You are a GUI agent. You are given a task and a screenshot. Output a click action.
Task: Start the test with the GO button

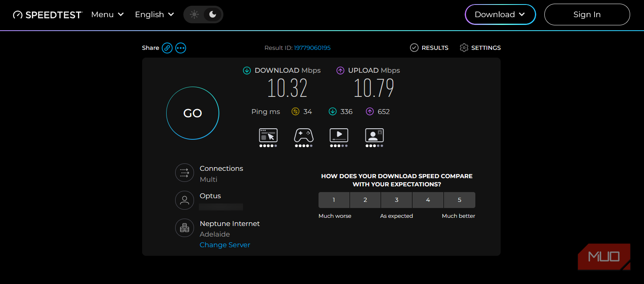(193, 113)
